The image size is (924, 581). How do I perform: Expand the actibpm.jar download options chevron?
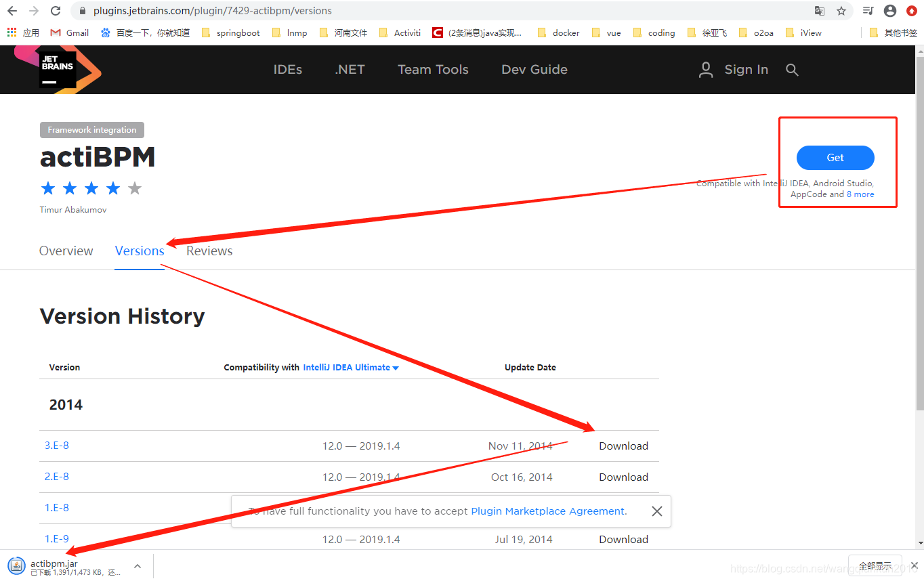[138, 566]
